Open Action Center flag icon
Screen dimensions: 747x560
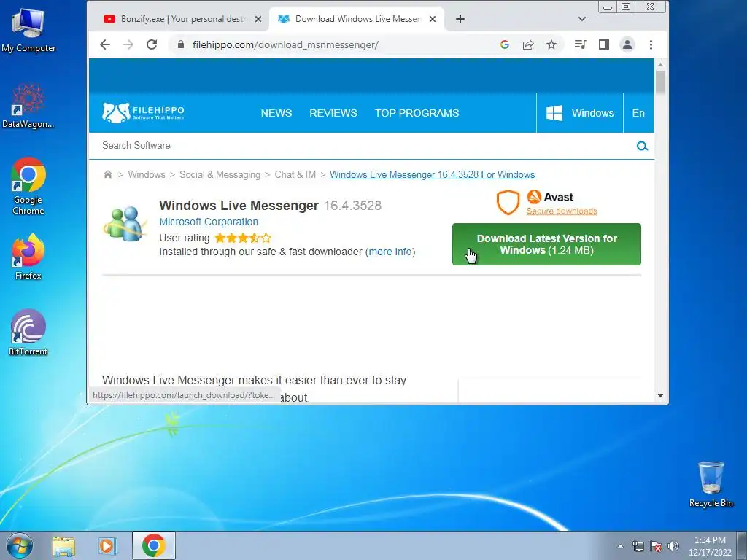(656, 546)
